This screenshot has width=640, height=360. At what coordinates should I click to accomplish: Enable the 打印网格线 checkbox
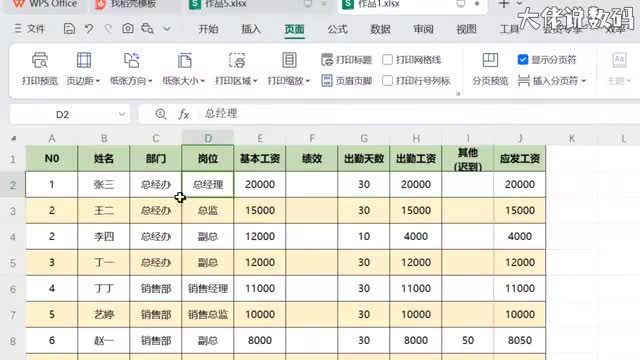tap(387, 60)
